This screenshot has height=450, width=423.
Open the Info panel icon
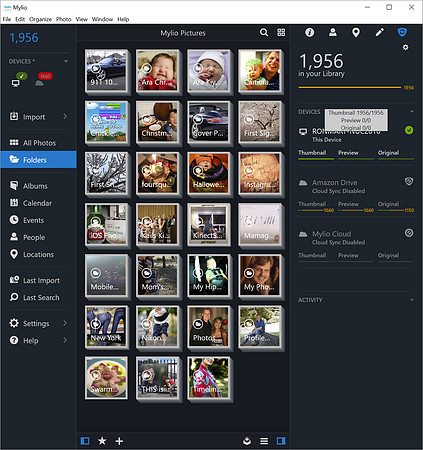click(x=310, y=32)
